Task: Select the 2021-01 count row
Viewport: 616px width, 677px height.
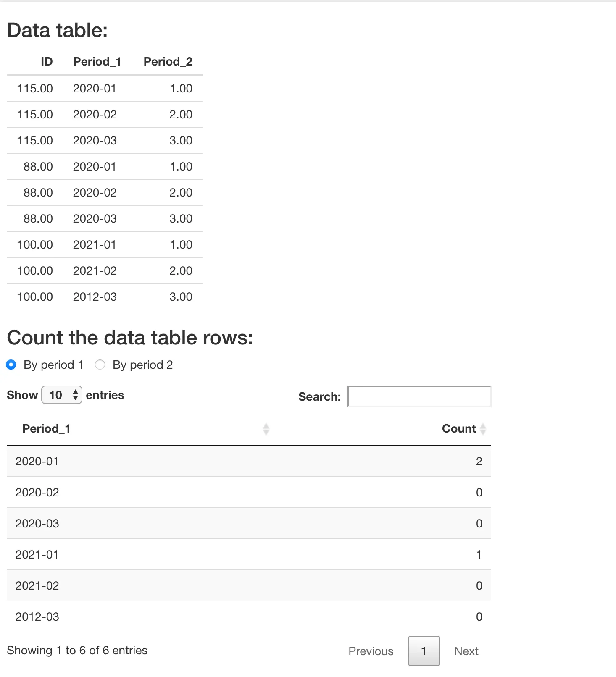Action: pos(249,554)
